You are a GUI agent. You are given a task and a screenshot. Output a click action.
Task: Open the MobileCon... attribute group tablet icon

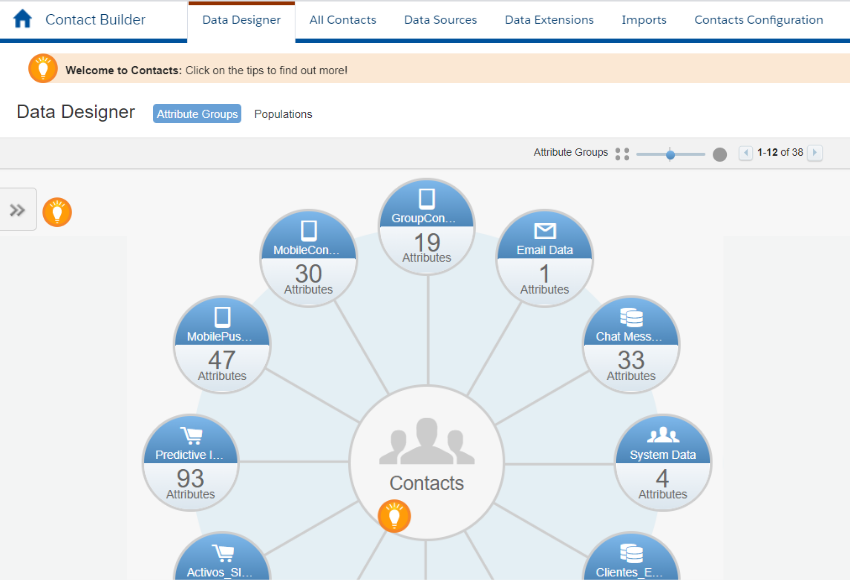click(308, 231)
